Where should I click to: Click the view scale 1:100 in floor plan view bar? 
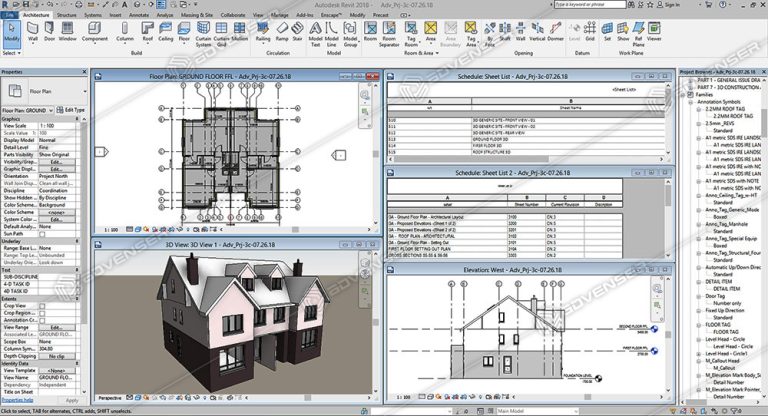pos(111,229)
